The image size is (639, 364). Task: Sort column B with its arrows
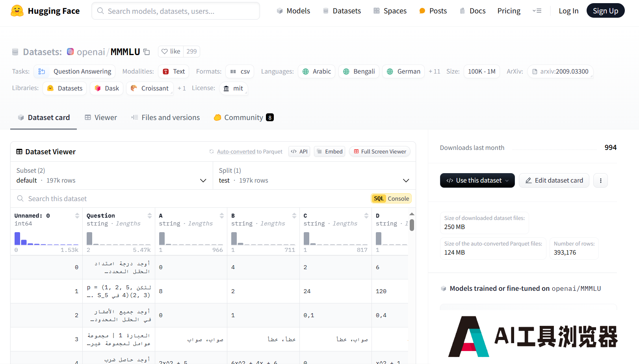[x=294, y=216]
